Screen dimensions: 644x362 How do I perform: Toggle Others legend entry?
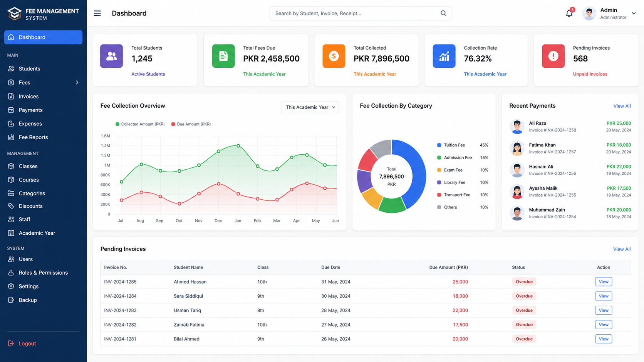point(447,207)
